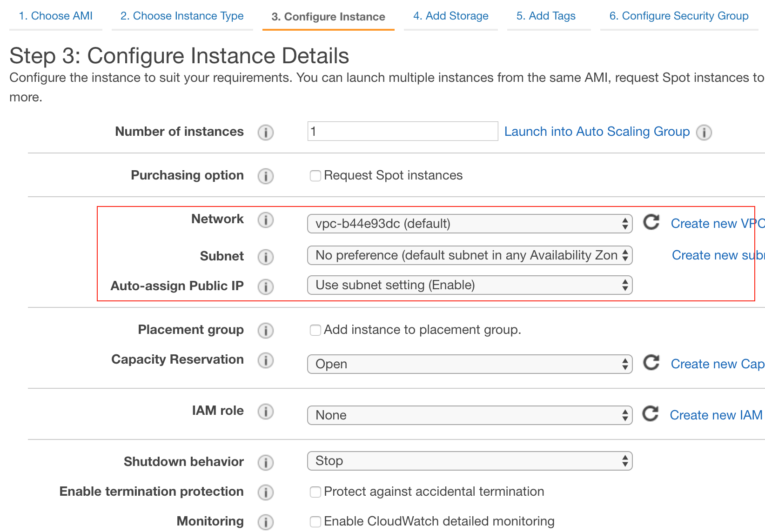Screen dimensions: 765x532
Task: Open IAM role info icon
Action: point(266,412)
